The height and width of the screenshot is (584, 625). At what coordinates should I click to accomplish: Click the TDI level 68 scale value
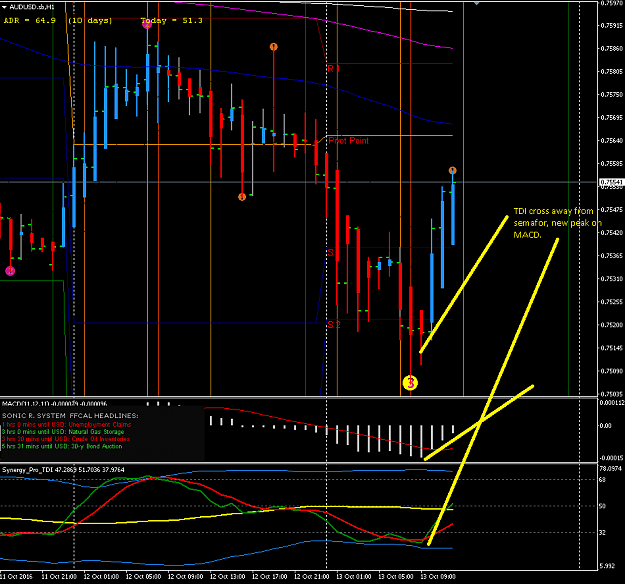pos(602,480)
